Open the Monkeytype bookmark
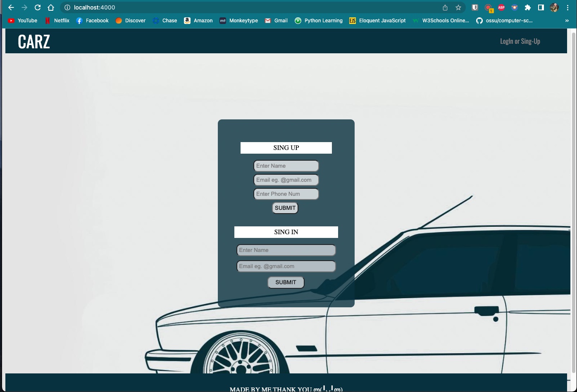This screenshot has width=577, height=392. [238, 20]
